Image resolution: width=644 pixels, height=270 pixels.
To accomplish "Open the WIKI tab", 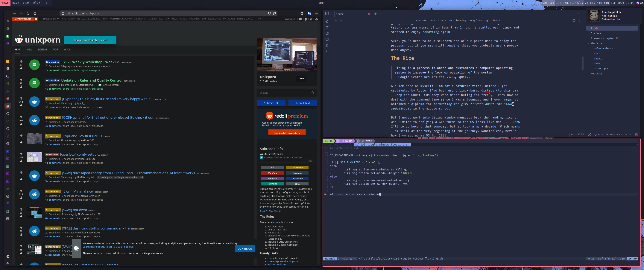I will [x=67, y=49].
